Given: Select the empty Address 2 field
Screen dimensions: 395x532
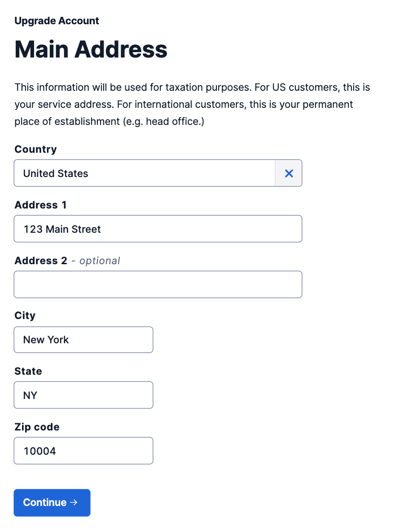Looking at the screenshot, I should [x=158, y=285].
